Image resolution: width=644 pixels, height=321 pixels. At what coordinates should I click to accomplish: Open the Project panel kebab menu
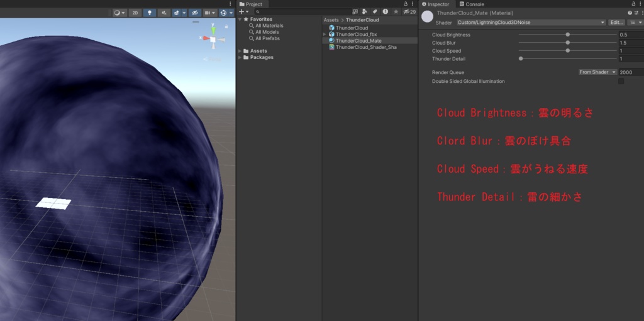point(413,4)
